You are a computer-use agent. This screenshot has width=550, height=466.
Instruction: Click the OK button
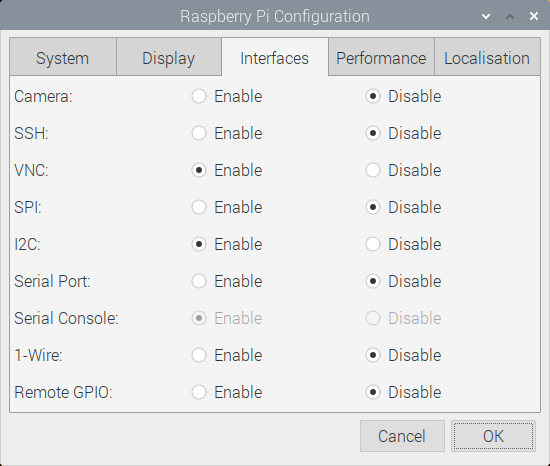493,436
